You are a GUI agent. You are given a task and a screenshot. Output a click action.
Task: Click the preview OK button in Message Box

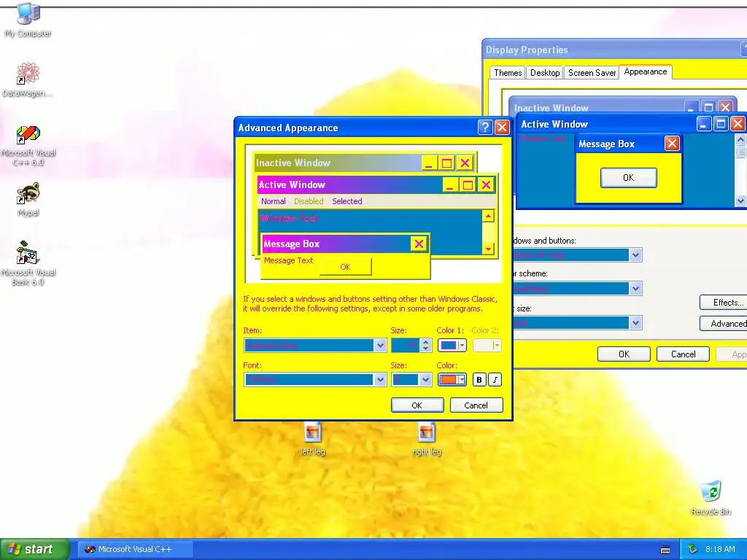[x=345, y=267]
